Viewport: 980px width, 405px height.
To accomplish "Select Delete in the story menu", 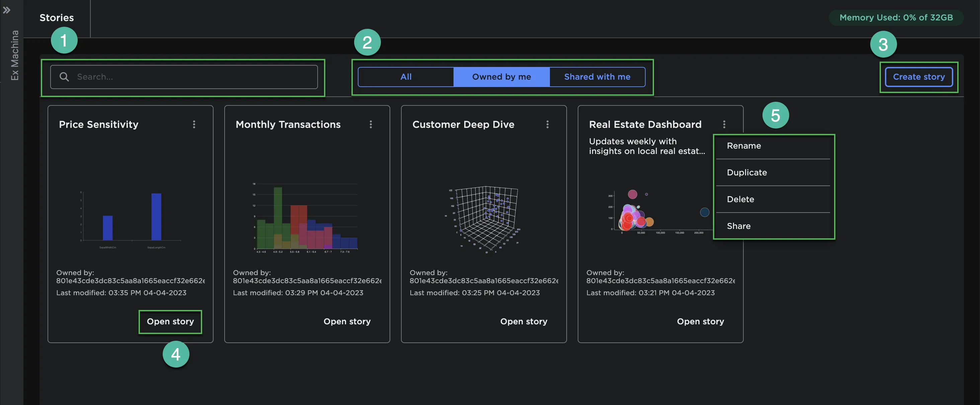I will pos(740,199).
